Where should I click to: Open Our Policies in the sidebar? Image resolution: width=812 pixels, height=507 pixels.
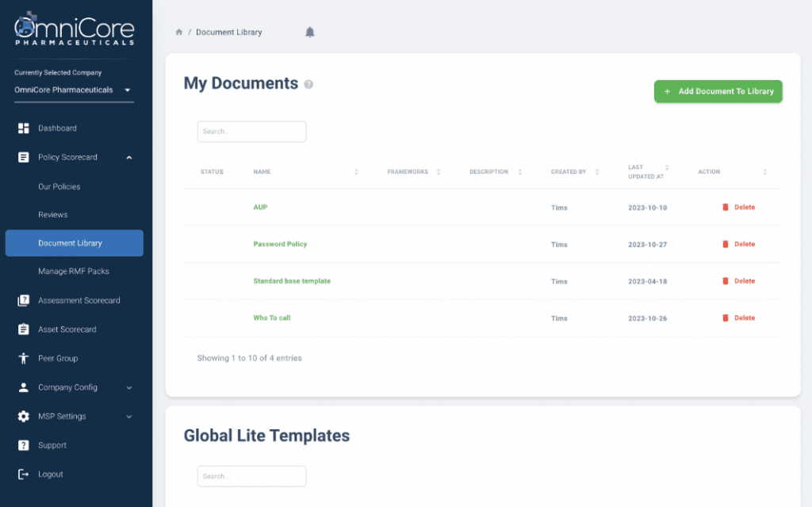[59, 186]
